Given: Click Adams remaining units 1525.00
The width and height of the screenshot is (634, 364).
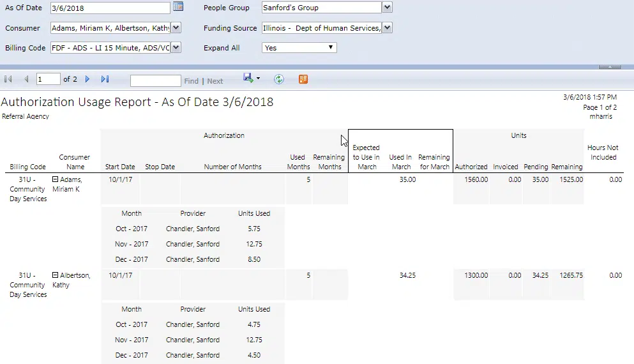Looking at the screenshot, I should pos(571,179).
